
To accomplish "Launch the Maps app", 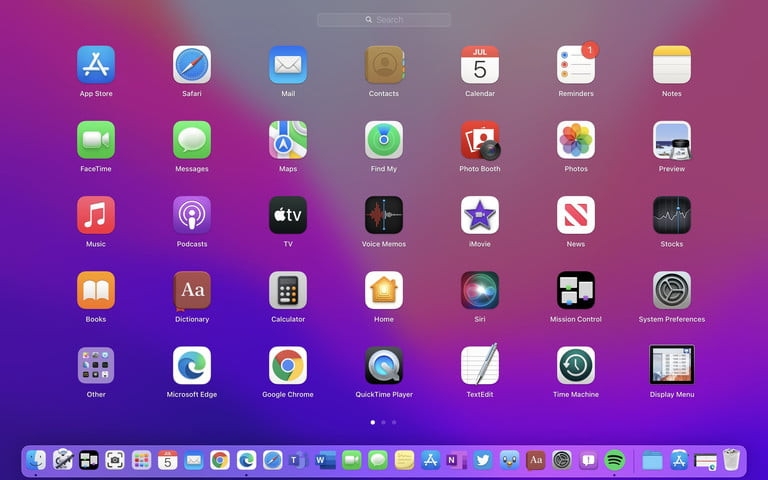I will pyautogui.click(x=288, y=140).
